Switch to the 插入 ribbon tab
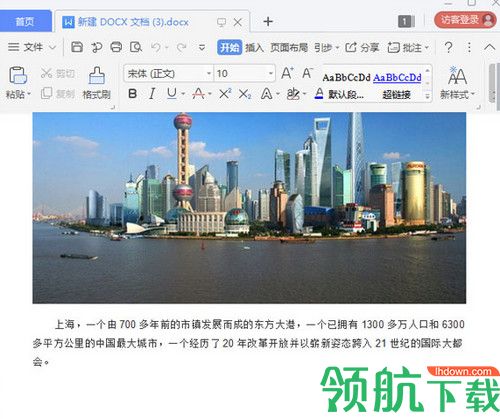Image resolution: width=500 pixels, height=419 pixels. pyautogui.click(x=255, y=48)
